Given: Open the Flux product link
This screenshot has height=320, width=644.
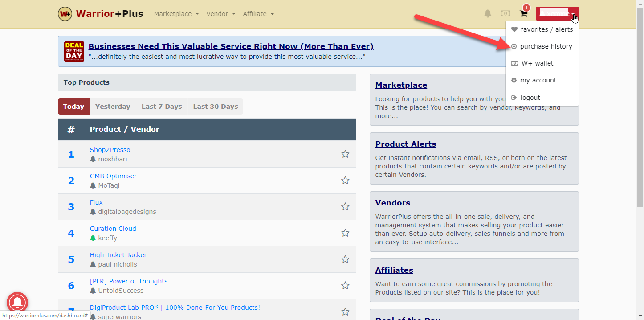Looking at the screenshot, I should 96,202.
